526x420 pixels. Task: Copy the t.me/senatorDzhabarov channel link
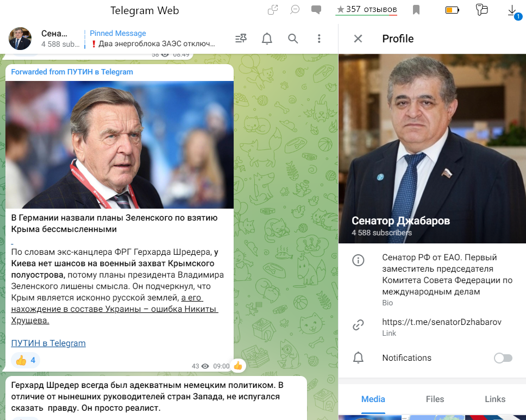441,322
